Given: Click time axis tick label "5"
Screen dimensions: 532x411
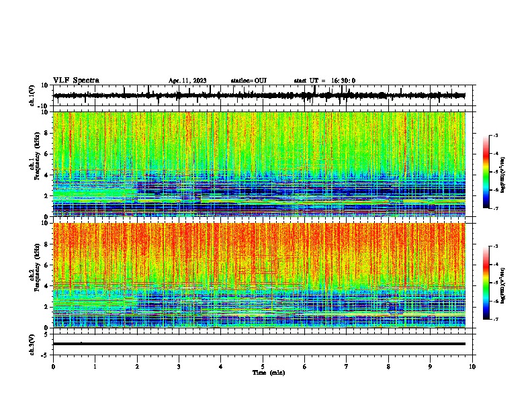Looking at the screenshot, I should (263, 367).
